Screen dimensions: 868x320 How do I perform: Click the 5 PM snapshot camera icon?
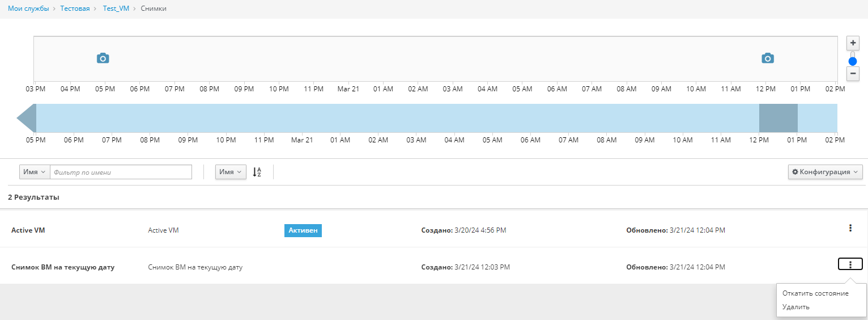point(103,58)
